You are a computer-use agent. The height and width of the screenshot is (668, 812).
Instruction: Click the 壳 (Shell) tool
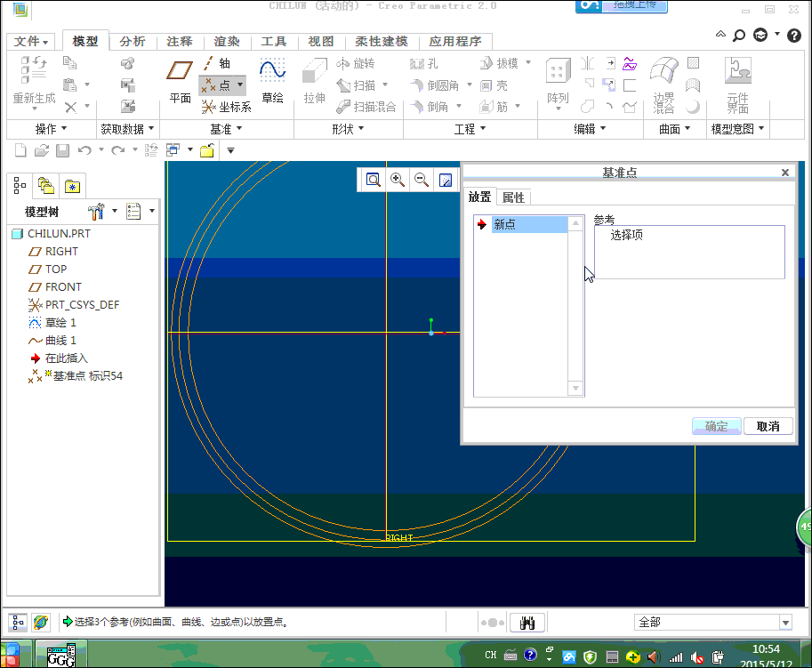494,85
